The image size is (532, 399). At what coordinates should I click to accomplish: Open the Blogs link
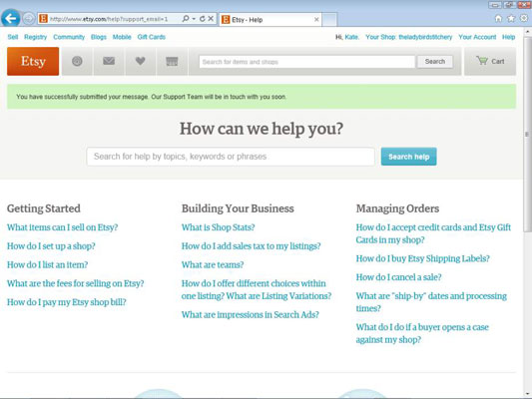(99, 37)
